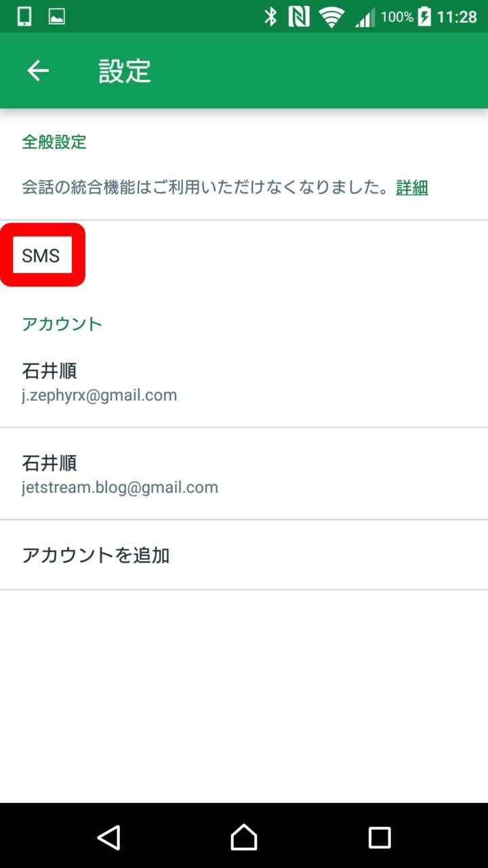Select the j.zephyrx@gmail.com account
488x868 pixels.
[99, 382]
